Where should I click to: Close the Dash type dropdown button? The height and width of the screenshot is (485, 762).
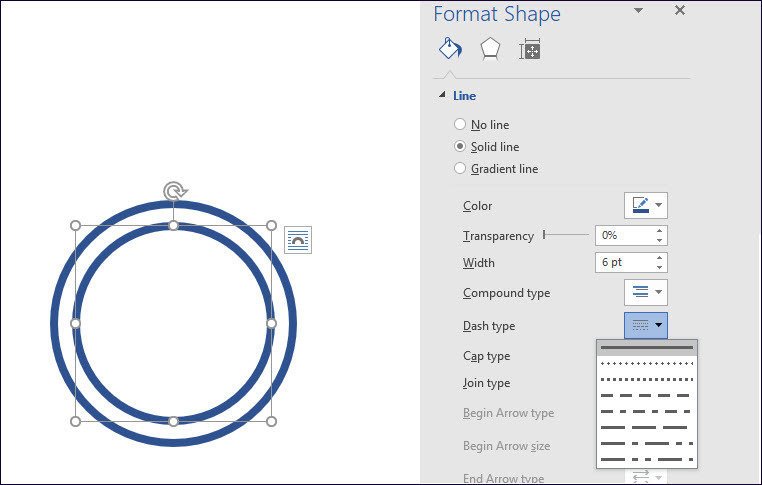645,325
